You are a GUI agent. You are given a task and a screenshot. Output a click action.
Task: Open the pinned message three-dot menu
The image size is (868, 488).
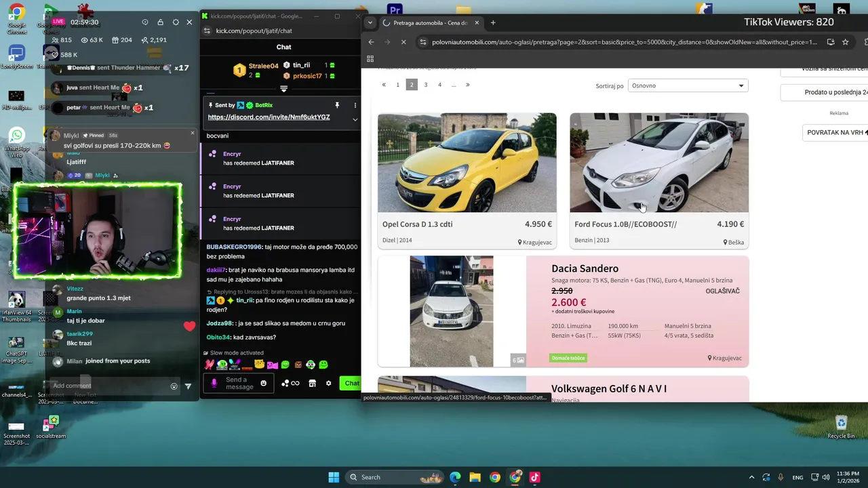click(355, 106)
